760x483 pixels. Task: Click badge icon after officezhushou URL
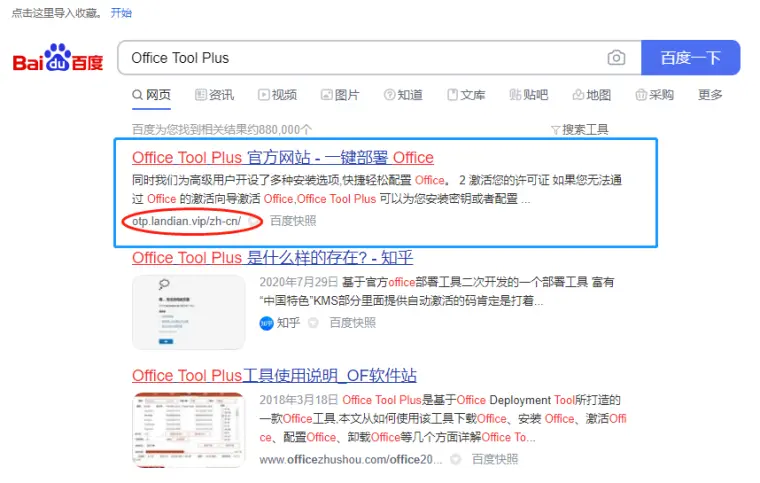pyautogui.click(x=456, y=459)
